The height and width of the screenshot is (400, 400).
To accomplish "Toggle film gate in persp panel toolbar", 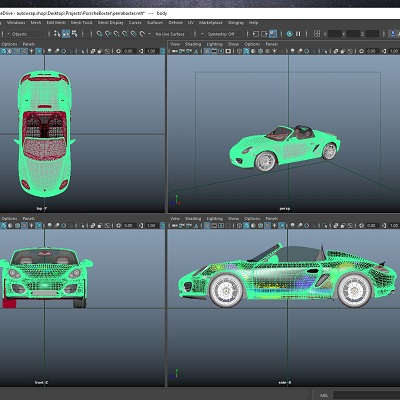I will (214, 51).
